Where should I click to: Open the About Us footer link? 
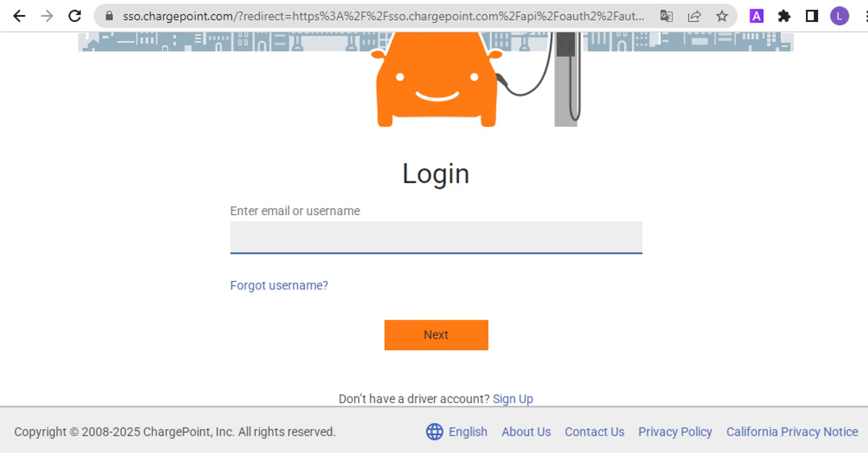click(526, 432)
